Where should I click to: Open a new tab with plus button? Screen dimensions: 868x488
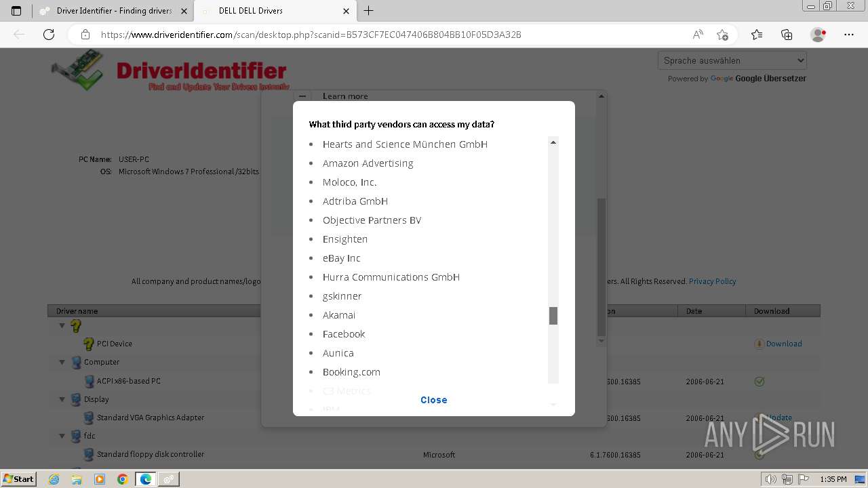coord(369,11)
